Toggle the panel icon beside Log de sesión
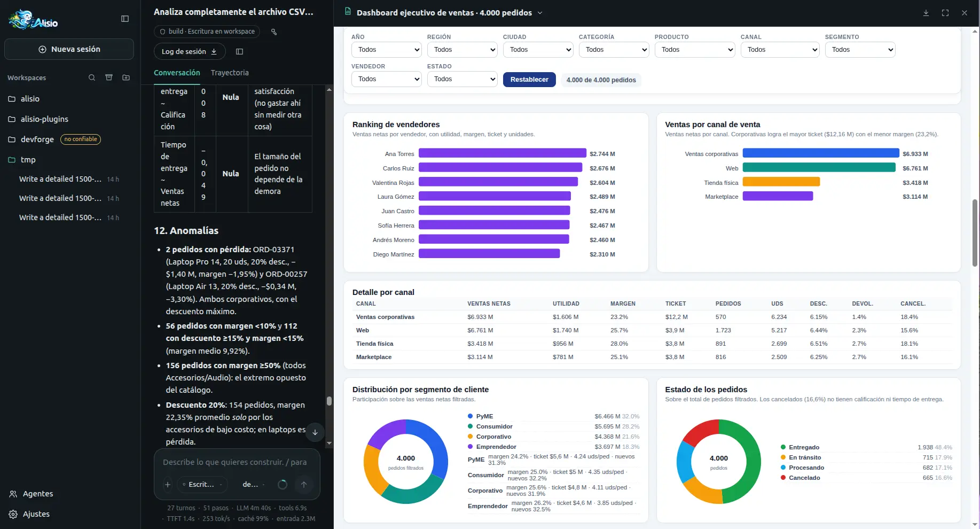980x529 pixels. coord(240,51)
